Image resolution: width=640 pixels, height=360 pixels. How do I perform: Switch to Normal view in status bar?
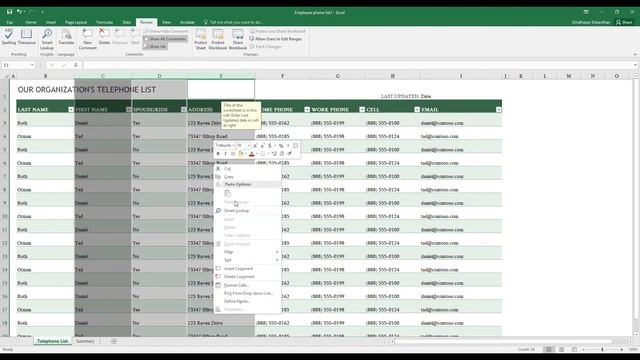point(549,349)
